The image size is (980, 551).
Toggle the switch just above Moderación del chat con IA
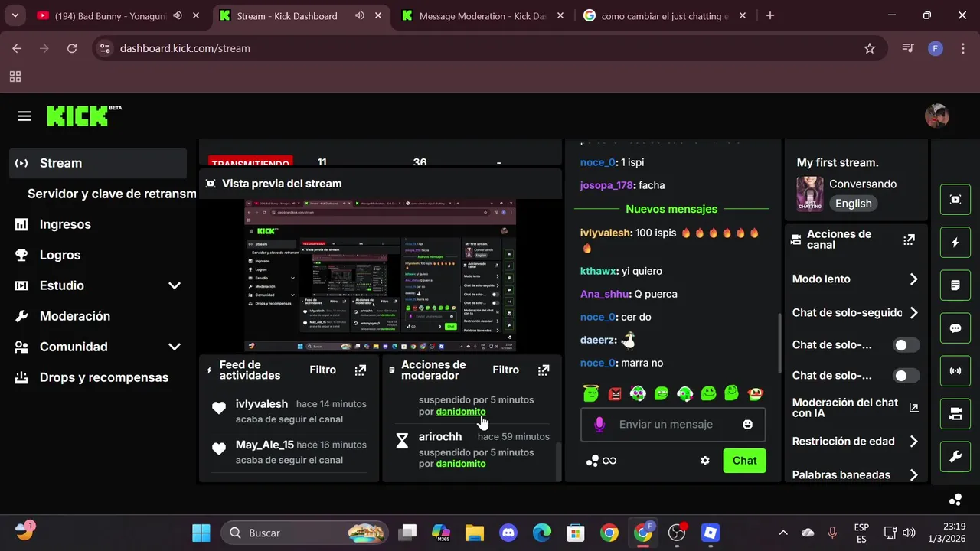[906, 376]
